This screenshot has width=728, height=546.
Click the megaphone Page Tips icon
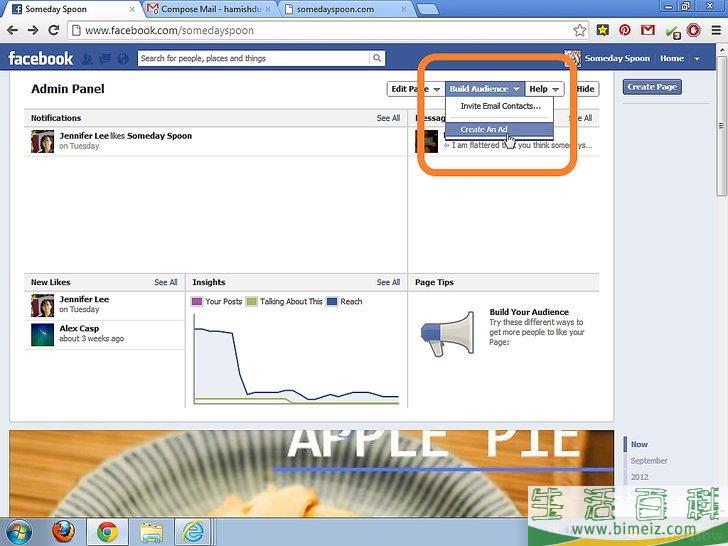point(448,333)
